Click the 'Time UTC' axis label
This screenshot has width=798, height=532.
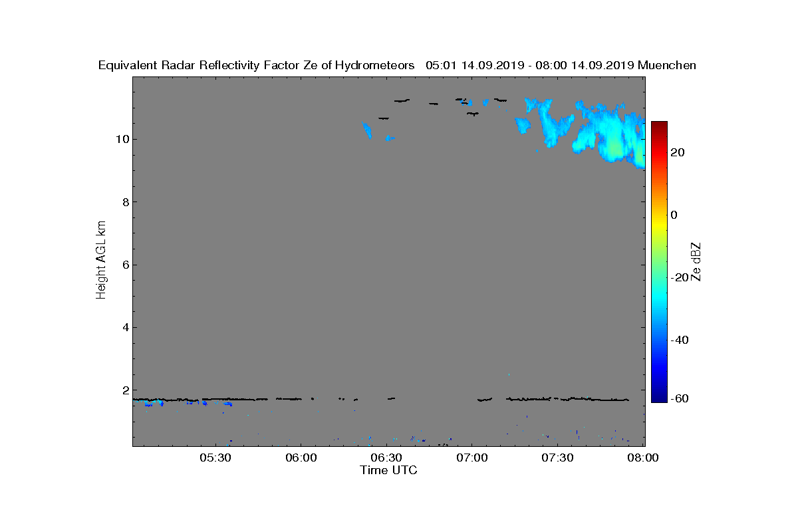[389, 470]
